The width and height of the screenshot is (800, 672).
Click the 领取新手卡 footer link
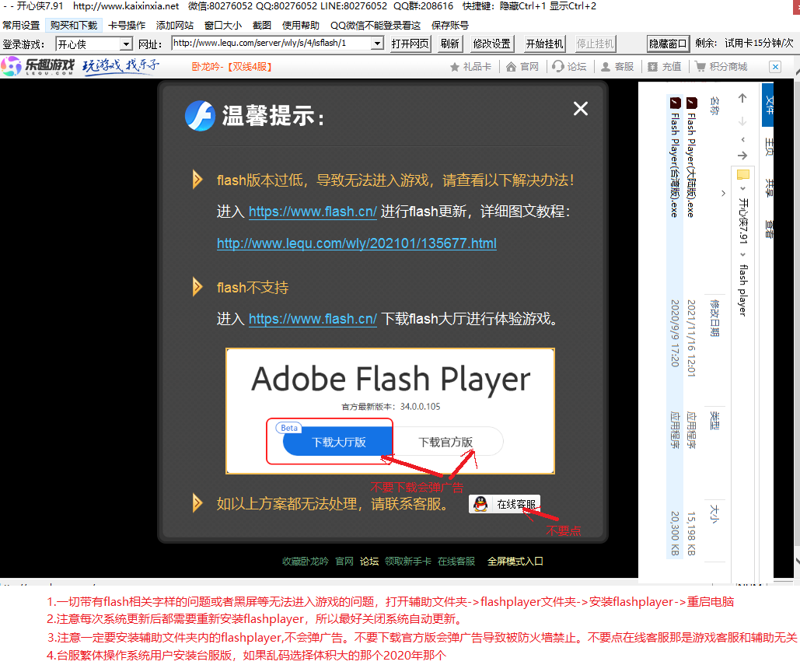407,562
